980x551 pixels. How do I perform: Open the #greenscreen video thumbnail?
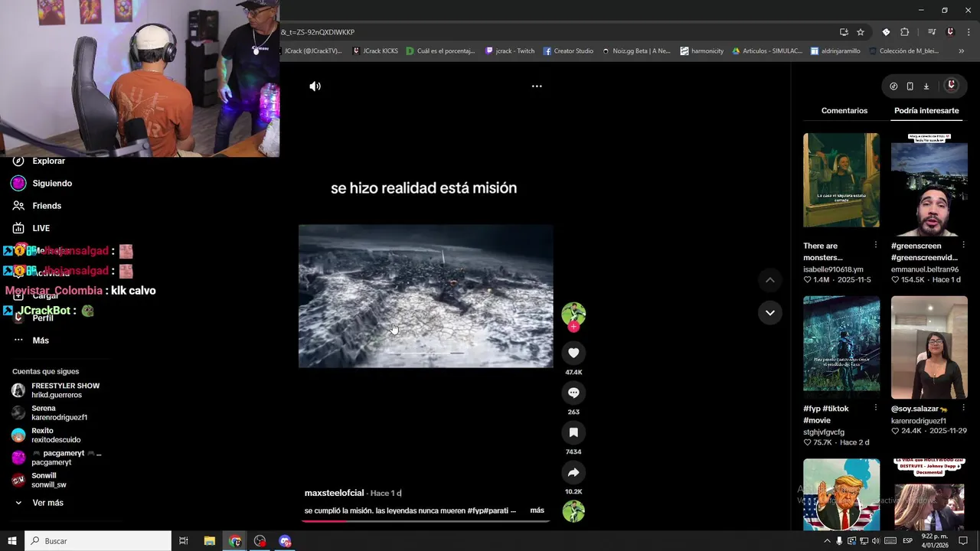[x=929, y=184]
